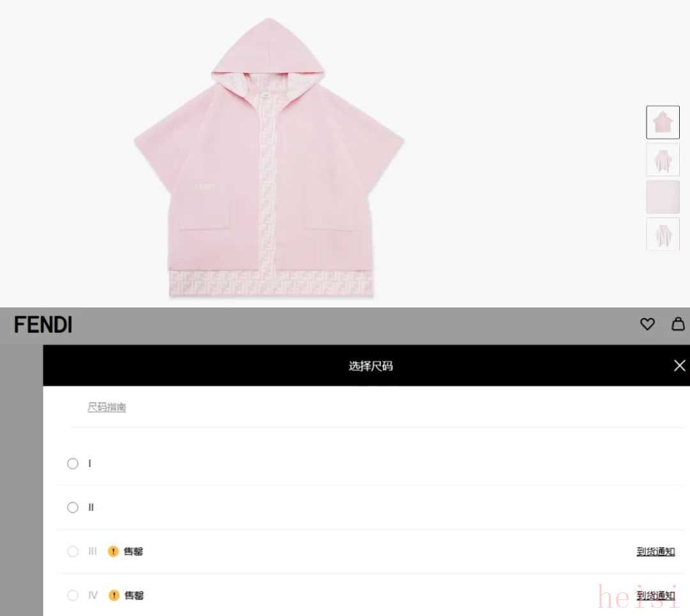This screenshot has height=616, width=690.
Task: Select size I radio button
Action: click(73, 463)
